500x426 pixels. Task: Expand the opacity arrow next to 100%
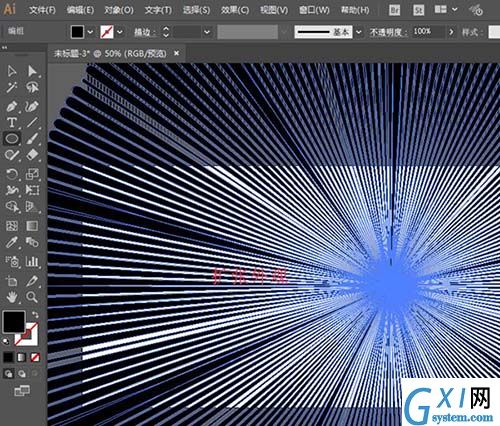(451, 32)
